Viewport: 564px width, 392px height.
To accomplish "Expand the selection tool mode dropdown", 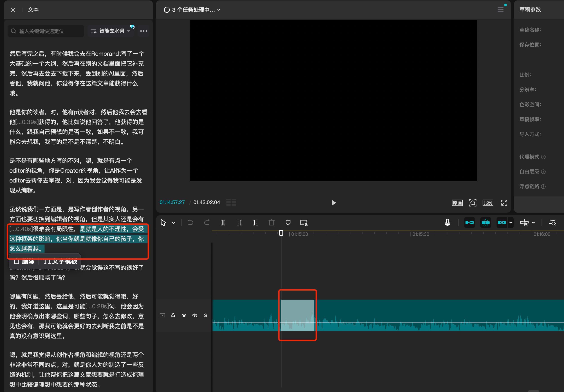I will (173, 223).
